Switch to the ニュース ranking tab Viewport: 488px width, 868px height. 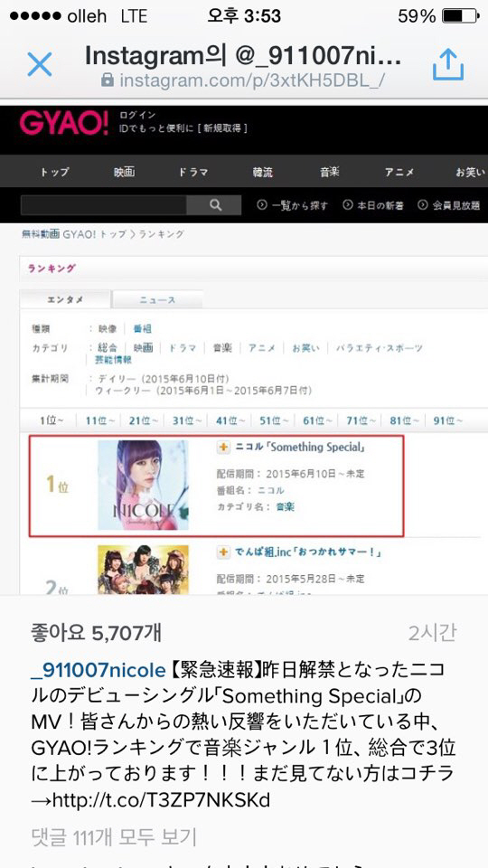click(x=157, y=300)
